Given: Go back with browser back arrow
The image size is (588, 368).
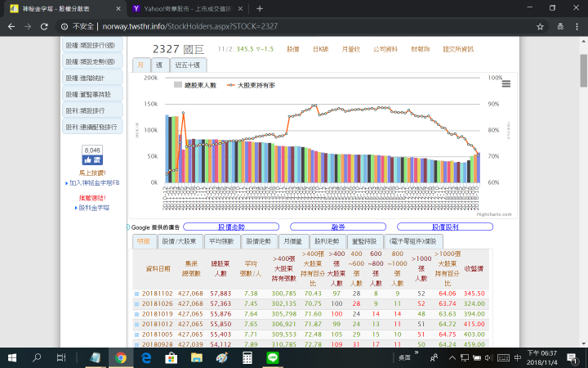Looking at the screenshot, I should 11,26.
